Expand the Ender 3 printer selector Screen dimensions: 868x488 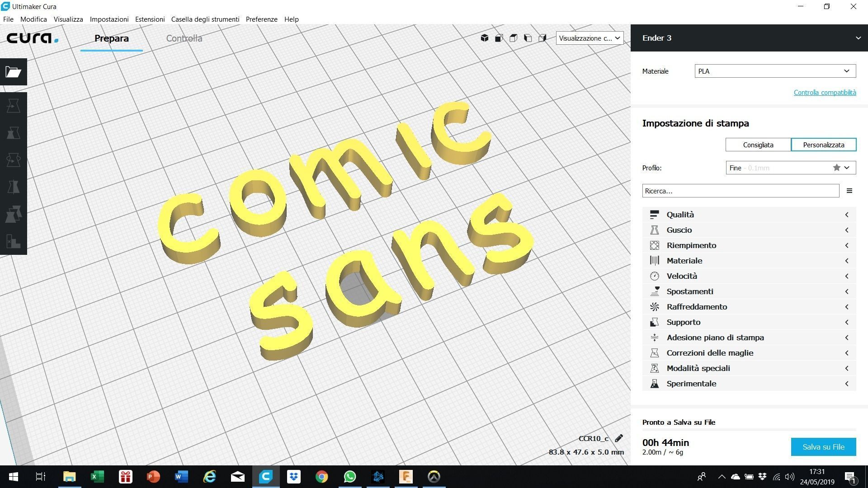coord(749,38)
